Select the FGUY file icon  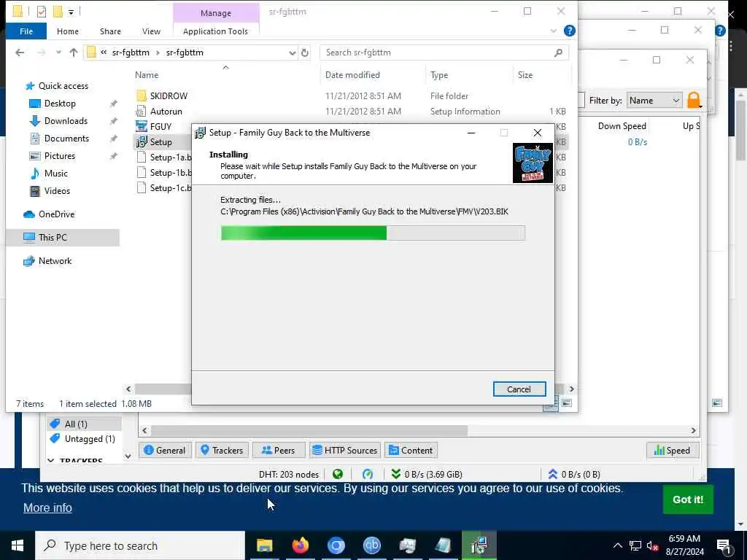(x=142, y=127)
